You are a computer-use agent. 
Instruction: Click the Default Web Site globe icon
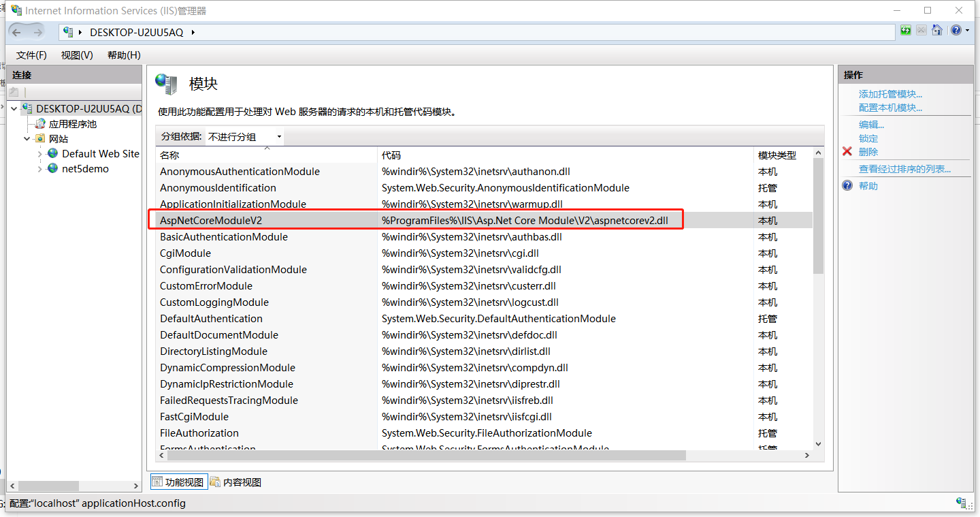(x=53, y=154)
